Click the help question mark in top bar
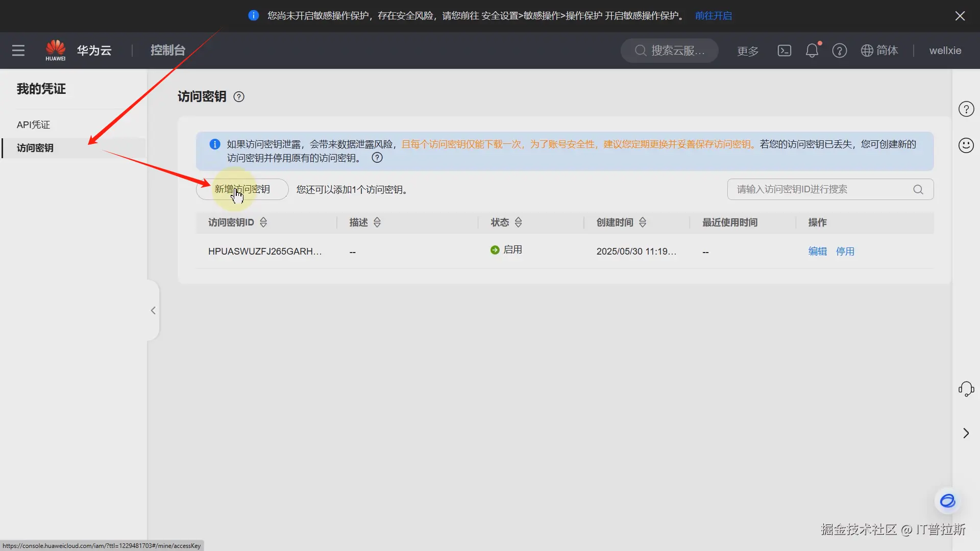Screen dimensions: 980x551 (839, 51)
